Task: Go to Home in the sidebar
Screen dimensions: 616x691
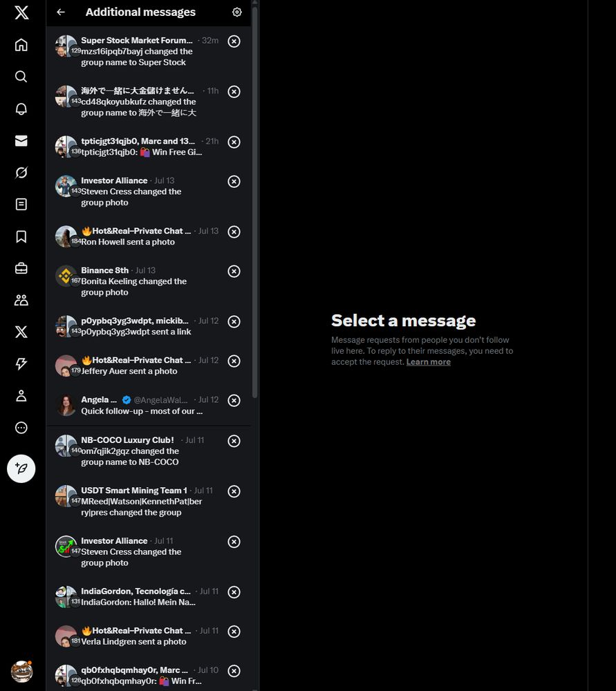Action: click(x=21, y=45)
